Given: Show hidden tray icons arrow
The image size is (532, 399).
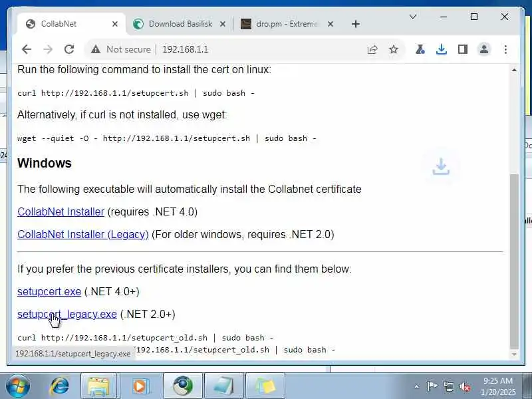Looking at the screenshot, I should click(417, 386).
